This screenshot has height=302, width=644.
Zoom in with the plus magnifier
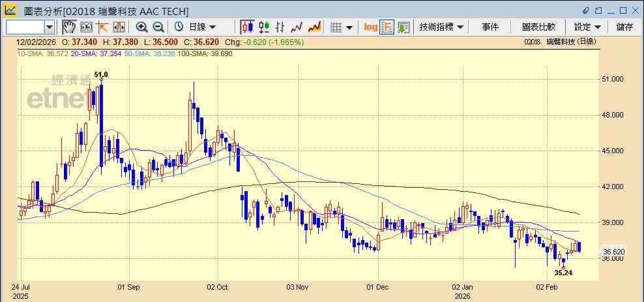141,27
